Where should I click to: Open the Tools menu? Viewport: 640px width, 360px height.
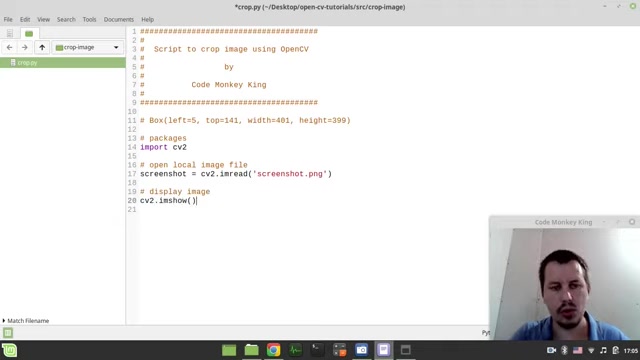tap(89, 20)
